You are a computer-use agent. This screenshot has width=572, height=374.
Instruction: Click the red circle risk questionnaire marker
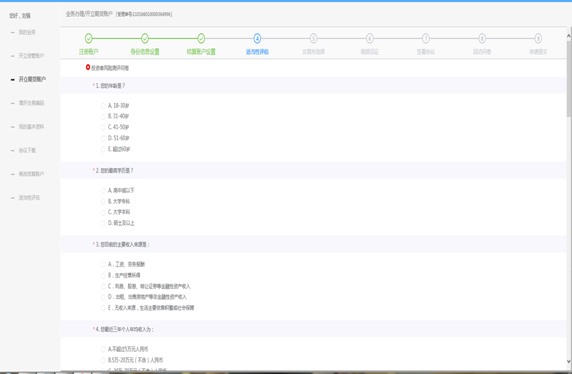88,67
